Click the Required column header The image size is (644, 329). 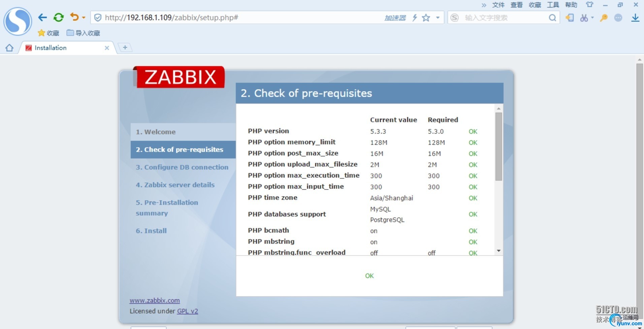pyautogui.click(x=443, y=120)
